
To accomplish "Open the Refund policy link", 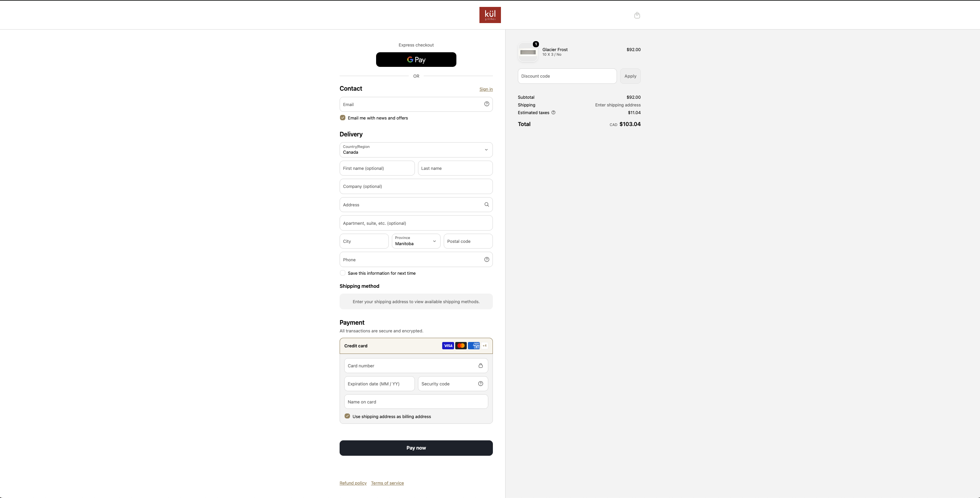I will pos(353,483).
